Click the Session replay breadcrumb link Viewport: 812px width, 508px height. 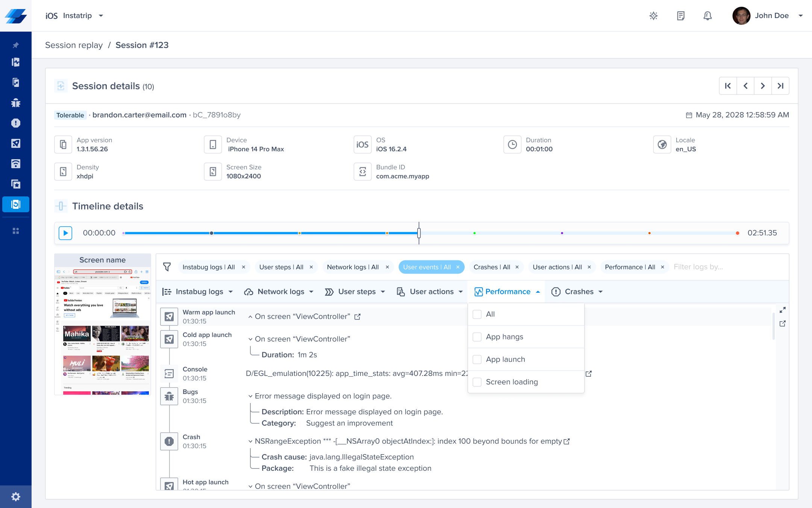coord(74,45)
